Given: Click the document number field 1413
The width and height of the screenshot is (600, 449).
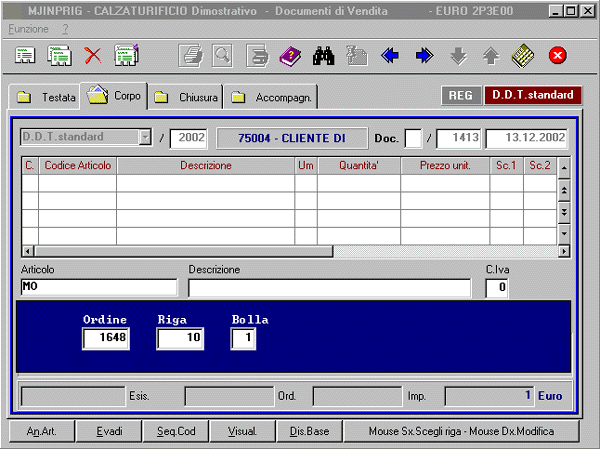Looking at the screenshot, I should click(x=458, y=138).
